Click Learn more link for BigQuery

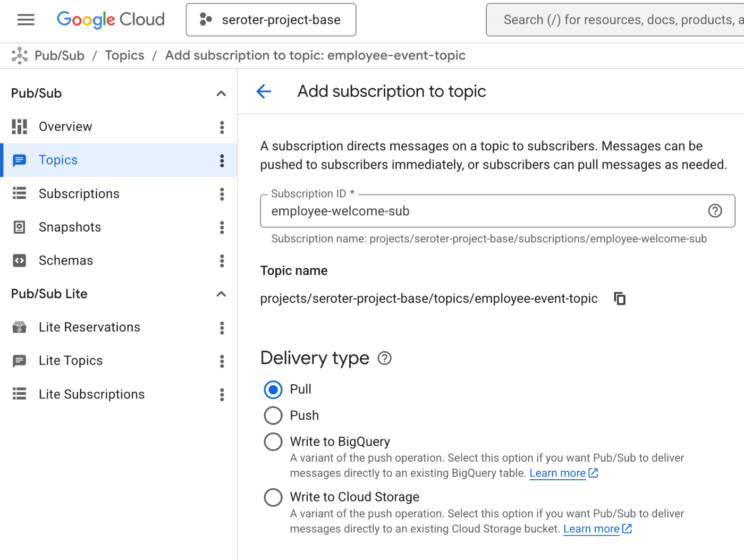[x=557, y=473]
